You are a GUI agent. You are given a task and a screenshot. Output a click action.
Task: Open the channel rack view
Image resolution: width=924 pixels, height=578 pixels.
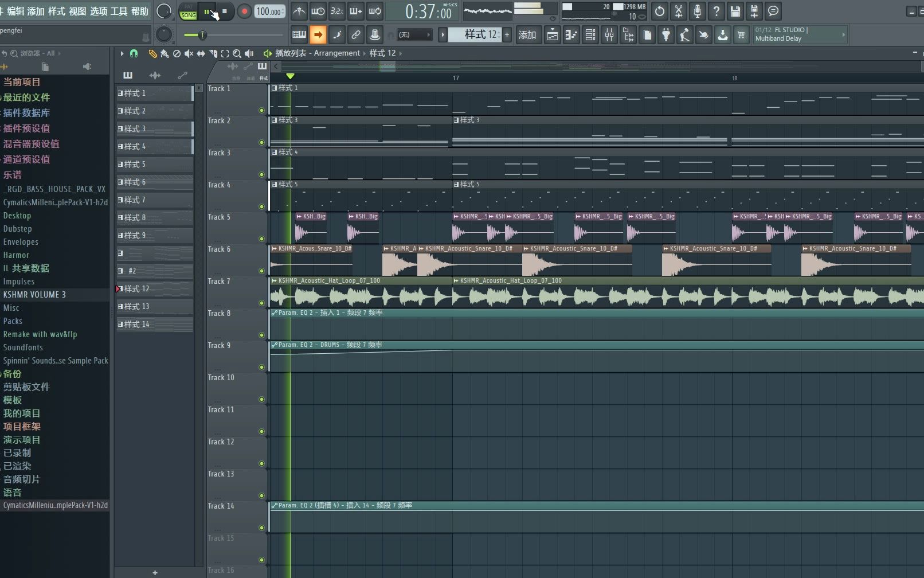point(590,35)
